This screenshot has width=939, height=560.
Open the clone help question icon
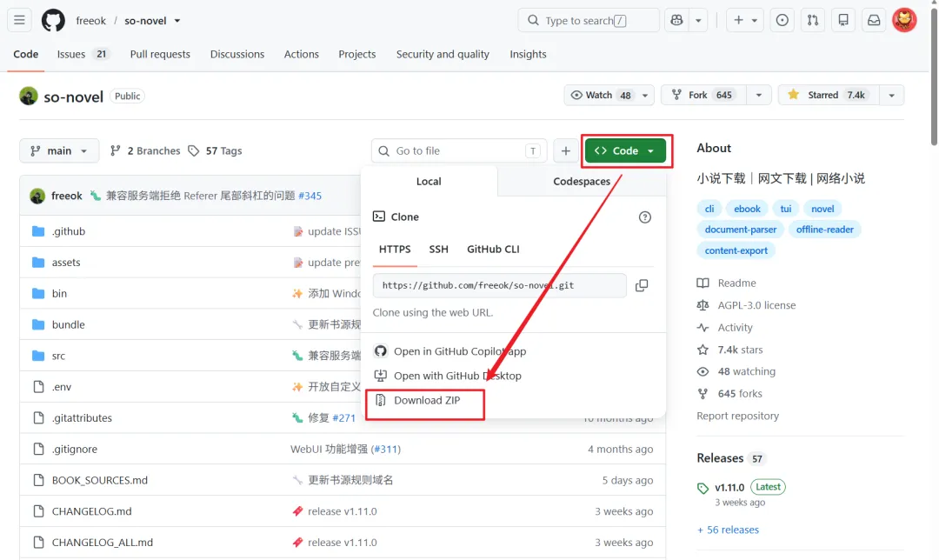pos(644,217)
